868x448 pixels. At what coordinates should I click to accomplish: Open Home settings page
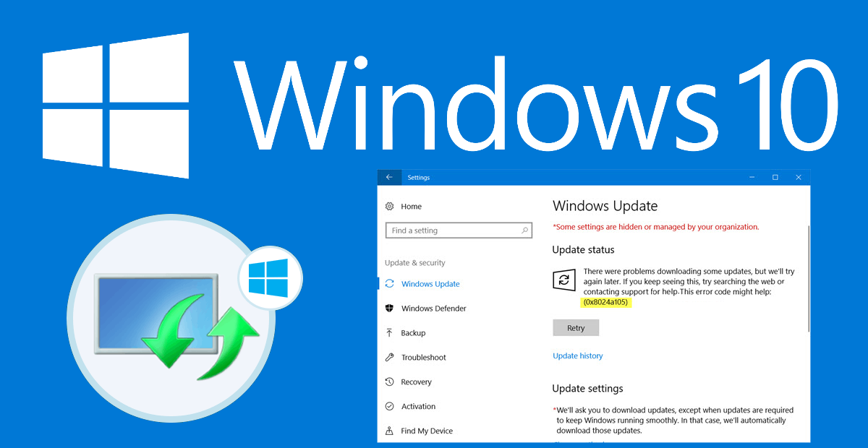[x=411, y=206]
